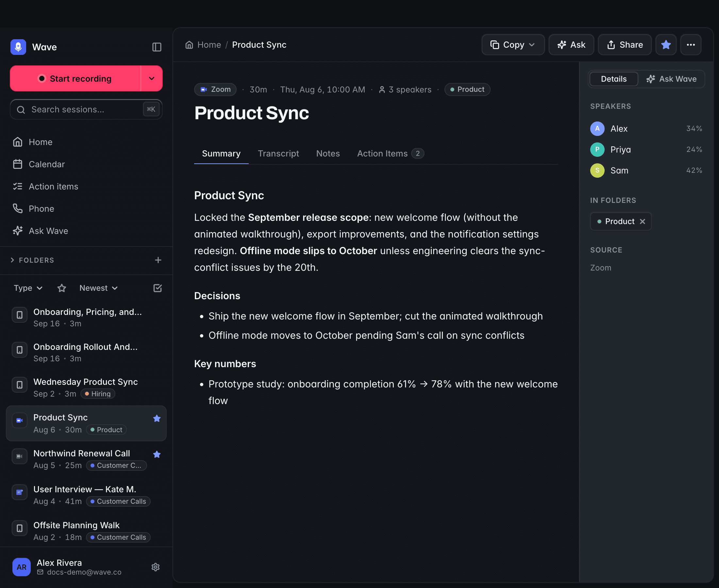Screen dimensions: 719x588
Task: Toggle star on Northwind Renewal Call
Action: (x=157, y=454)
